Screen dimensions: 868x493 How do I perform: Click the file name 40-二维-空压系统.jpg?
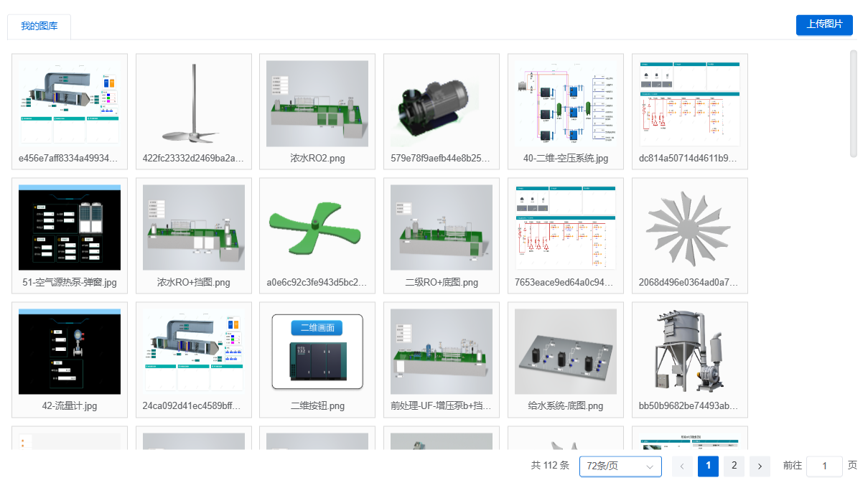pos(566,158)
